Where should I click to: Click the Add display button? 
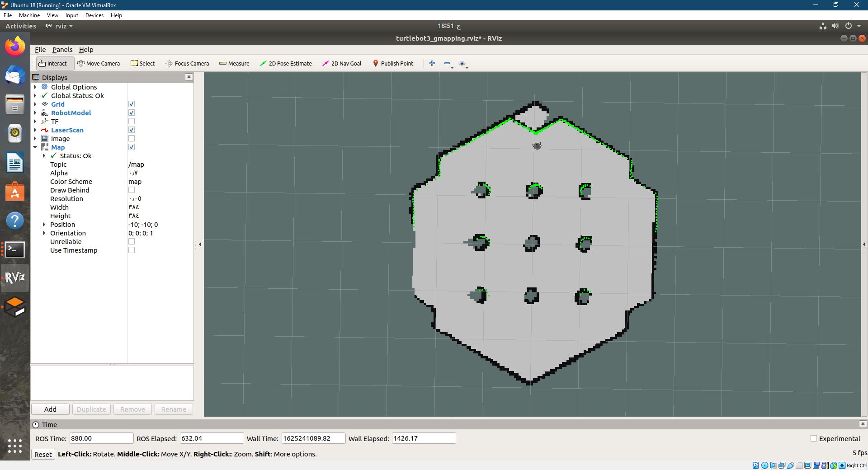click(50, 409)
